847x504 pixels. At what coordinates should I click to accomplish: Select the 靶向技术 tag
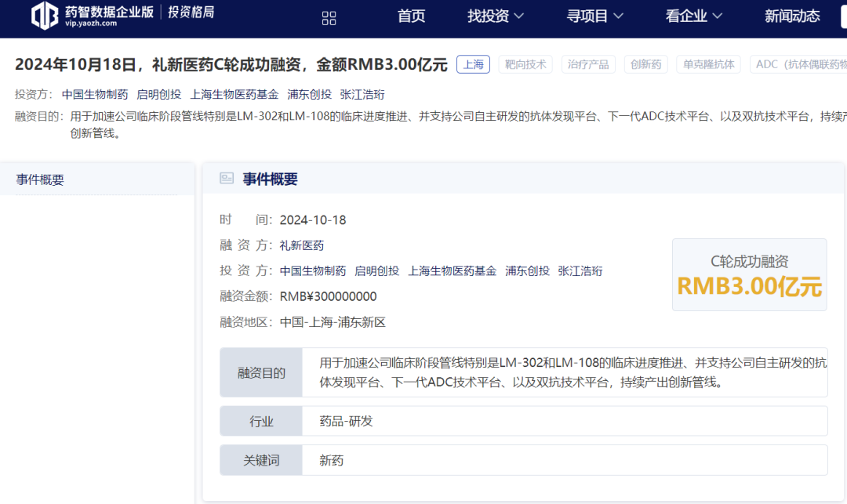coord(525,64)
